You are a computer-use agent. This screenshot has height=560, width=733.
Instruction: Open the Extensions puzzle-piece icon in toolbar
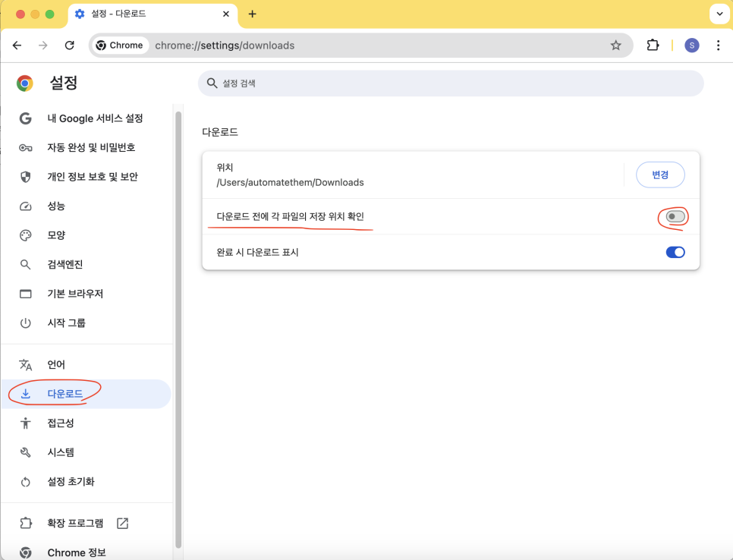pos(653,46)
